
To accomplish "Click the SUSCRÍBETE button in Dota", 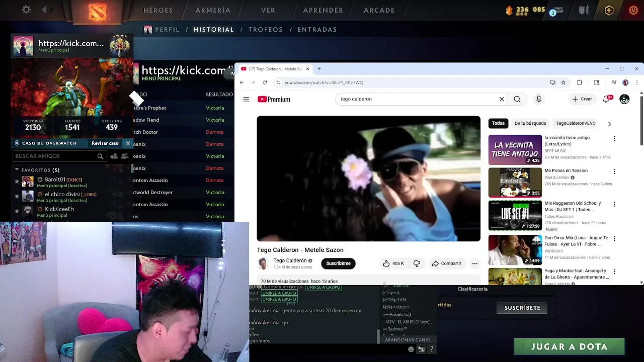I will point(522,308).
